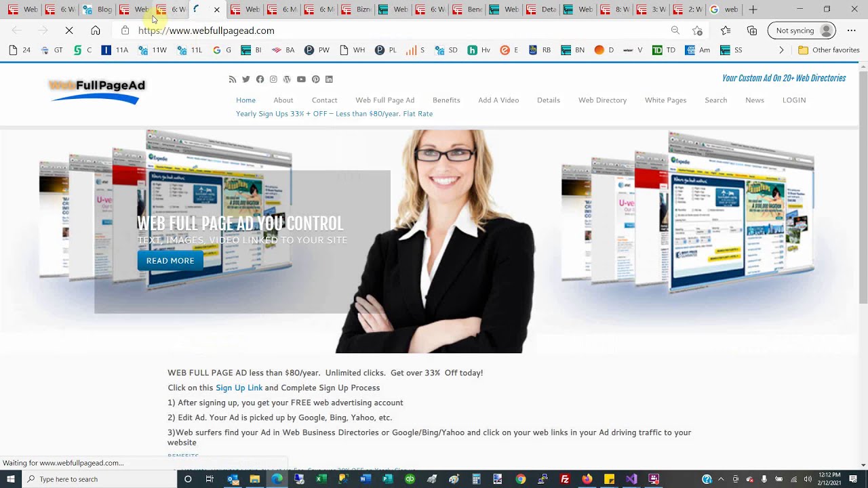This screenshot has height=488, width=868.
Task: Open the GT bookmark
Action: 52,50
